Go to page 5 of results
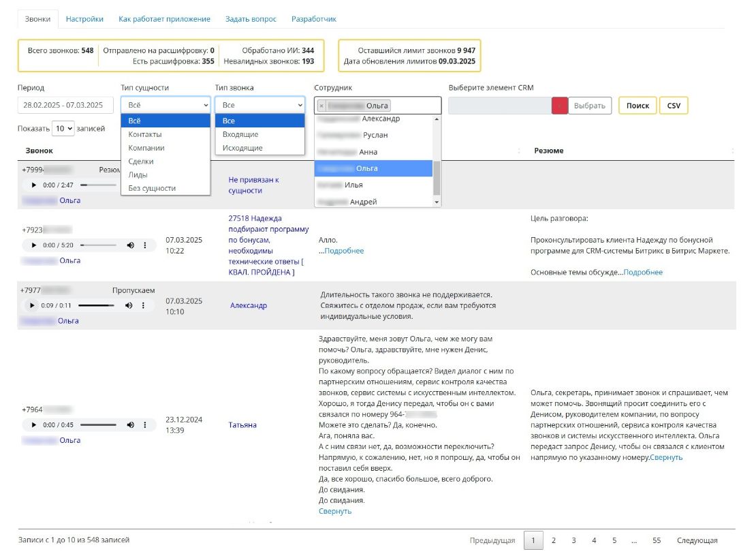Image resolution: width=756 pixels, height=556 pixels. (x=614, y=540)
